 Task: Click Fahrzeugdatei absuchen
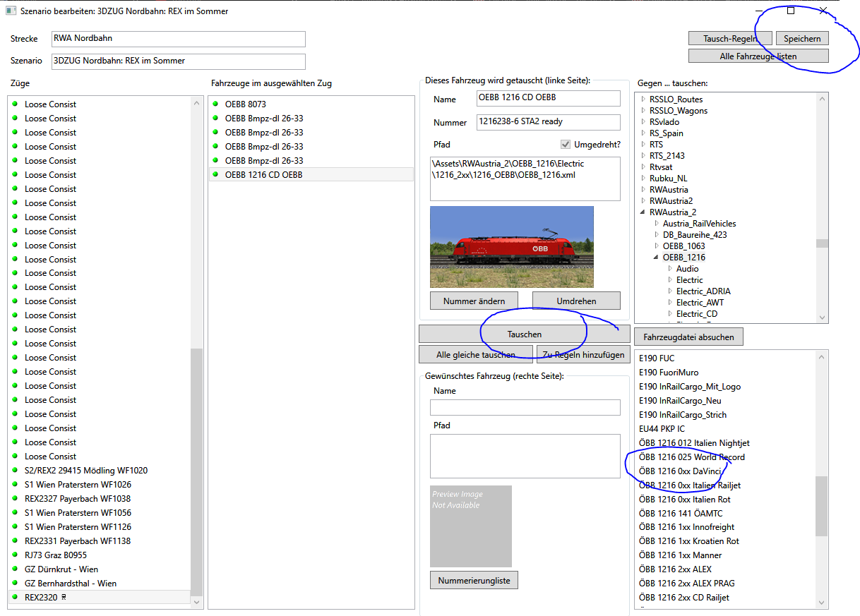(x=688, y=337)
